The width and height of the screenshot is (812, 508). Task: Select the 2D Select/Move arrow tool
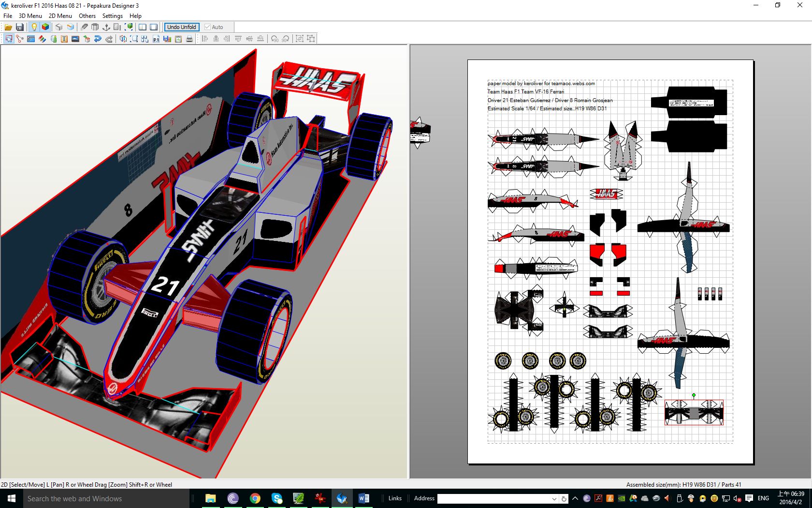9,39
